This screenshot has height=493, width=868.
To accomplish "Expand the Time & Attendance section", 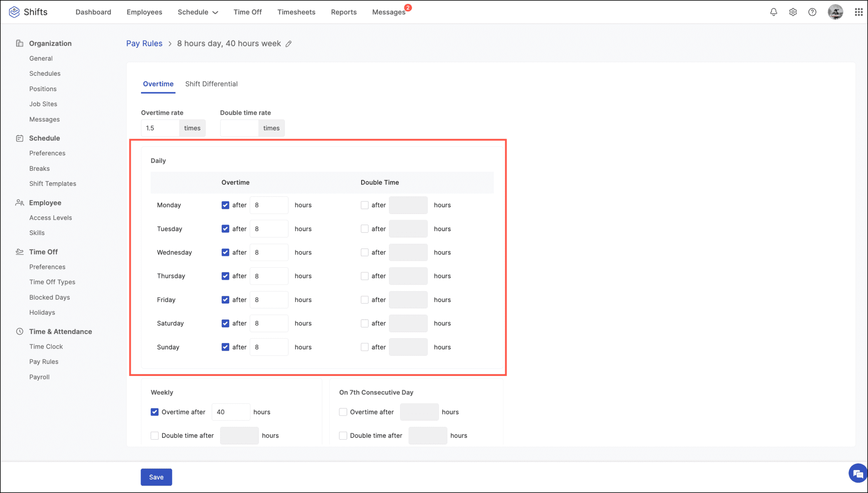I will 61,331.
